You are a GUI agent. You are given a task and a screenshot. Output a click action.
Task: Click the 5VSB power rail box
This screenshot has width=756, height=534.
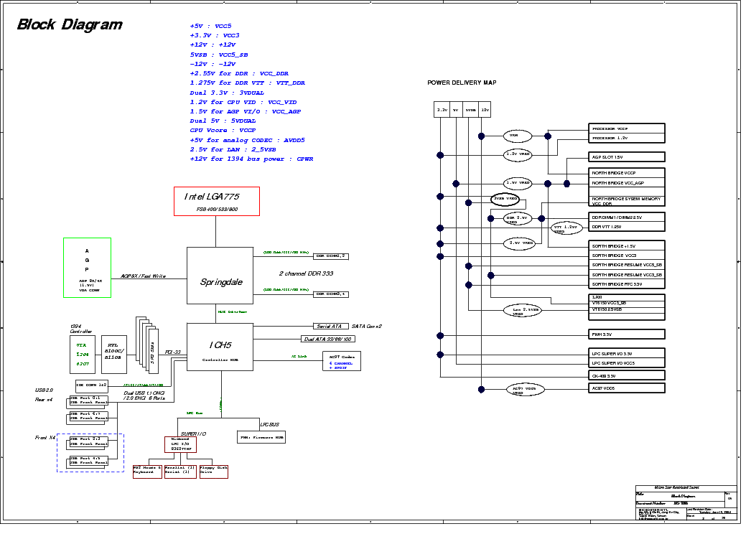pos(470,110)
